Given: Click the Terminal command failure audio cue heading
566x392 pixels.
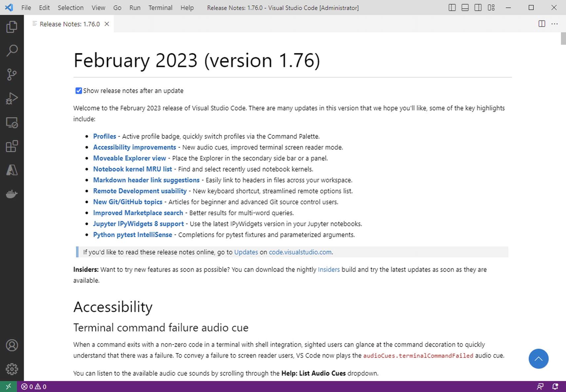Looking at the screenshot, I should click(161, 328).
